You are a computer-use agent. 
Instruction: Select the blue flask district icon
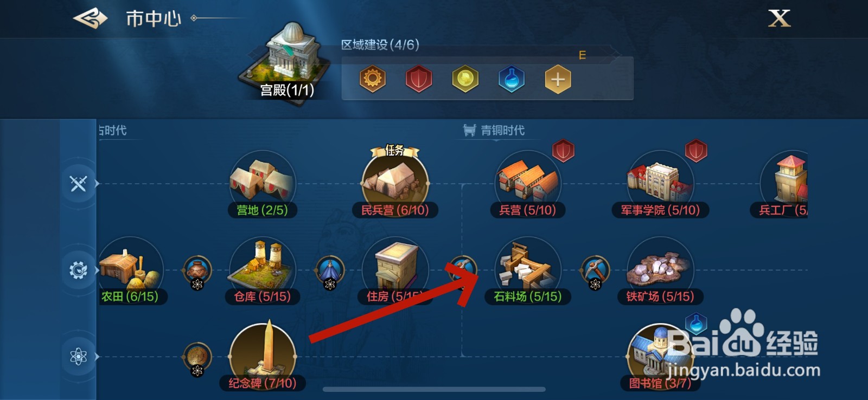[x=512, y=79]
